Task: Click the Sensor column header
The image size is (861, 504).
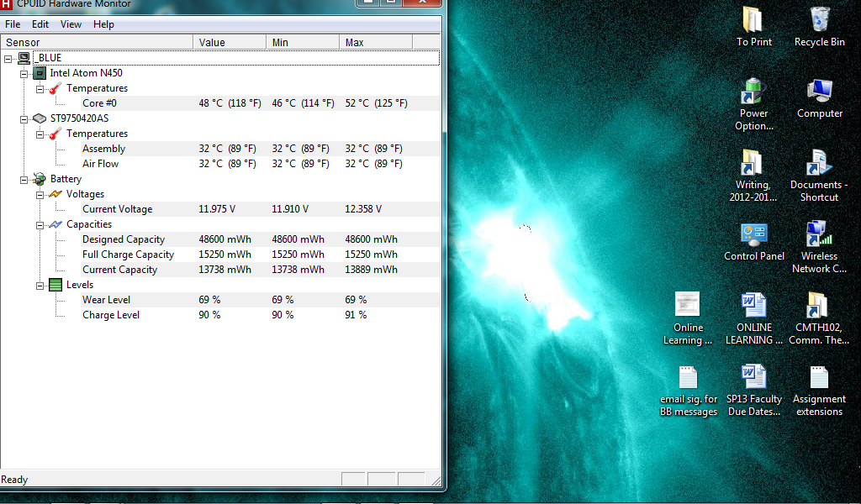Action: pyautogui.click(x=97, y=42)
